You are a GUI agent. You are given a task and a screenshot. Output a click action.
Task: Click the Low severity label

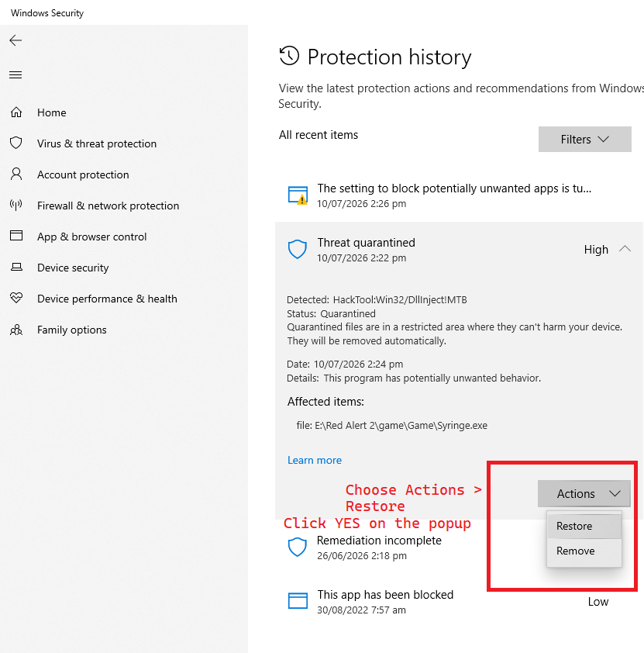pyautogui.click(x=598, y=602)
